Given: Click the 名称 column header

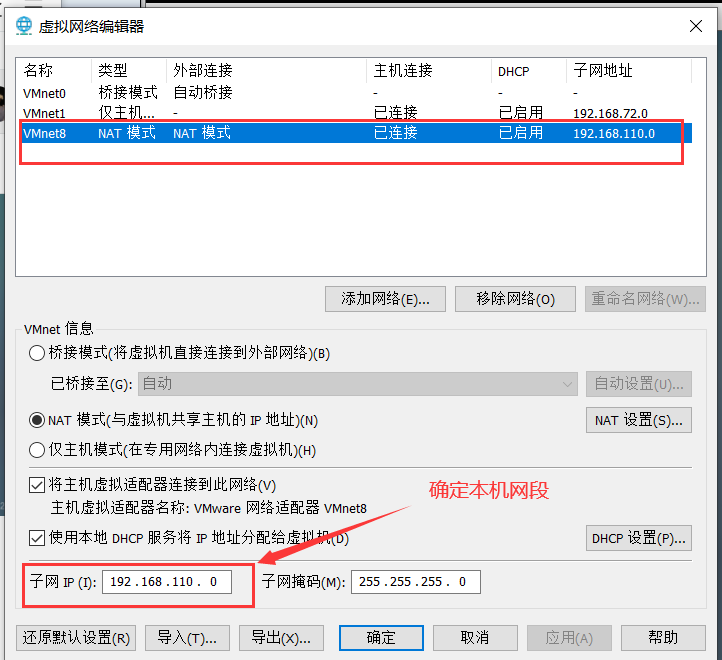Looking at the screenshot, I should 54,71.
